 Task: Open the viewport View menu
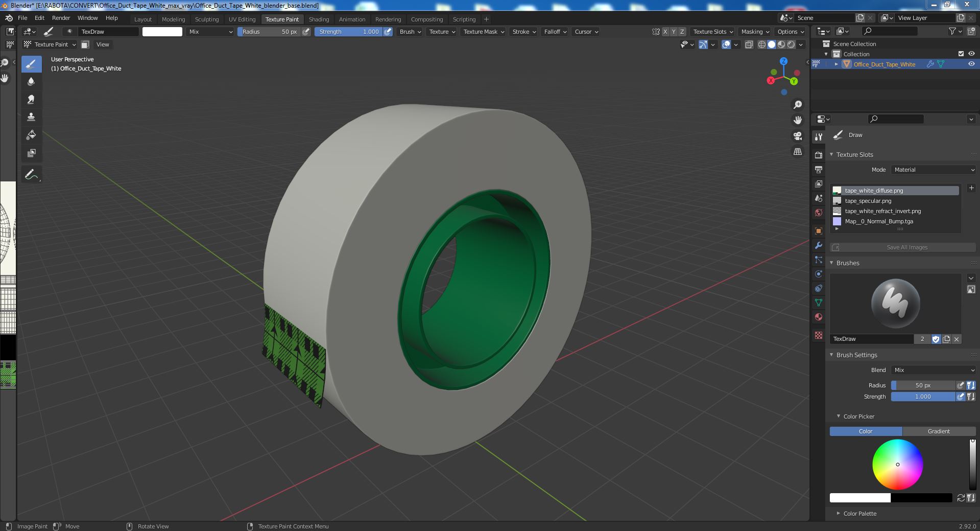pyautogui.click(x=103, y=44)
